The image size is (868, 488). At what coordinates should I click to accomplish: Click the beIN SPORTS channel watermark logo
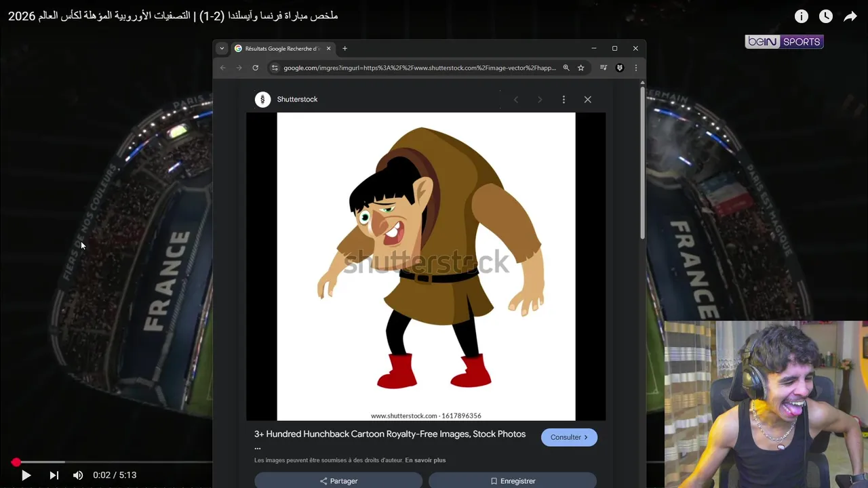[x=784, y=41]
